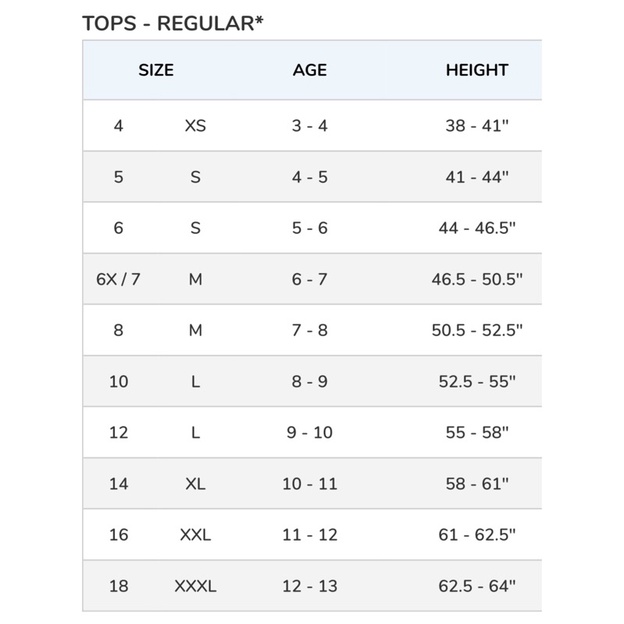Select the XXL size label
The height and width of the screenshot is (624, 624).
(195, 535)
